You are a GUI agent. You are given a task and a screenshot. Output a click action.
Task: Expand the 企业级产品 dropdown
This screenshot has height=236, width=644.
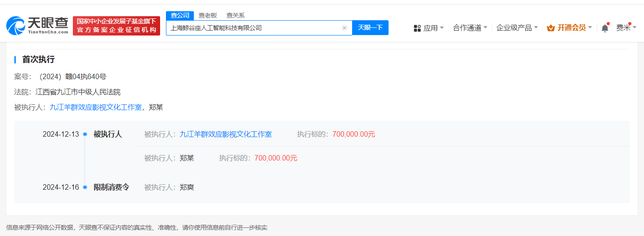[x=517, y=28]
